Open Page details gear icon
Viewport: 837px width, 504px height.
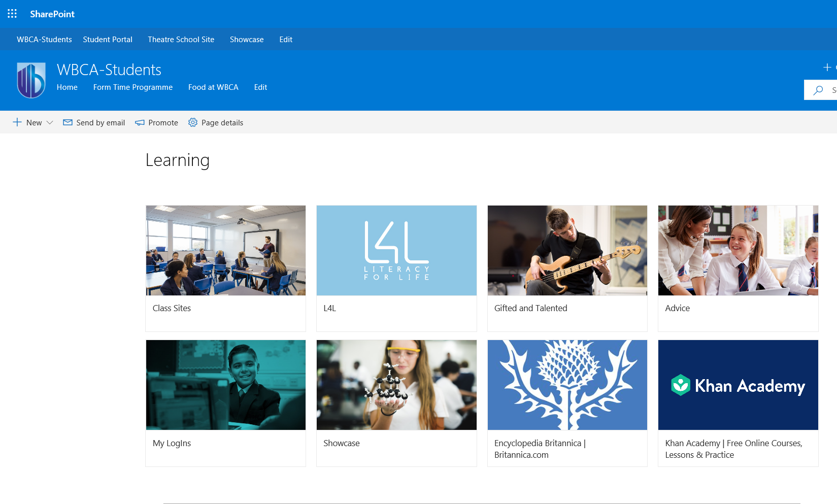[x=193, y=122]
